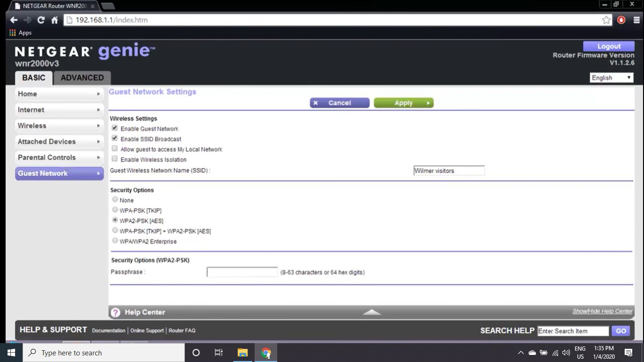Click the ENG US language indicator
This screenshot has width=644, height=362.
(580, 353)
